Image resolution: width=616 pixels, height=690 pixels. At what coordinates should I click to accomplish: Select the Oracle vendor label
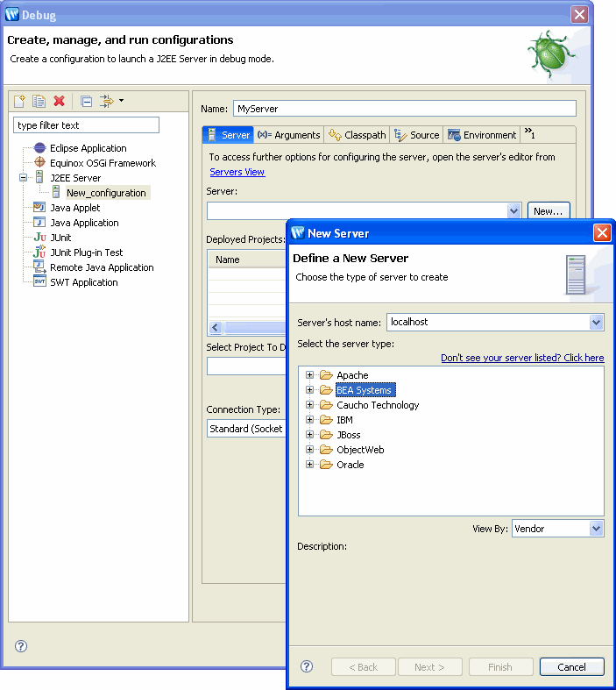tap(350, 465)
